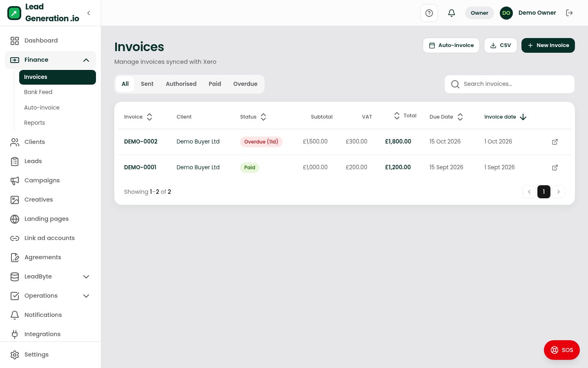Screen dimensions: 588x368
Task: Open the Creatives section
Action: point(50,200)
